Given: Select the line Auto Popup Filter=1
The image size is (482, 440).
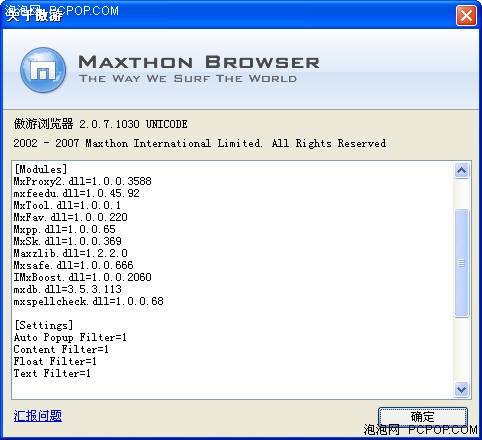Looking at the screenshot, I should [x=70, y=337].
